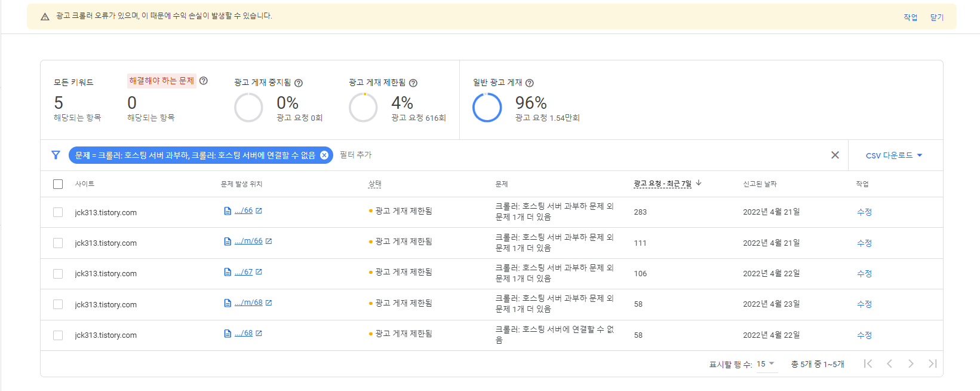The image size is (980, 391).
Task: Check the row checkbox for .../m/66
Action: [x=58, y=243]
